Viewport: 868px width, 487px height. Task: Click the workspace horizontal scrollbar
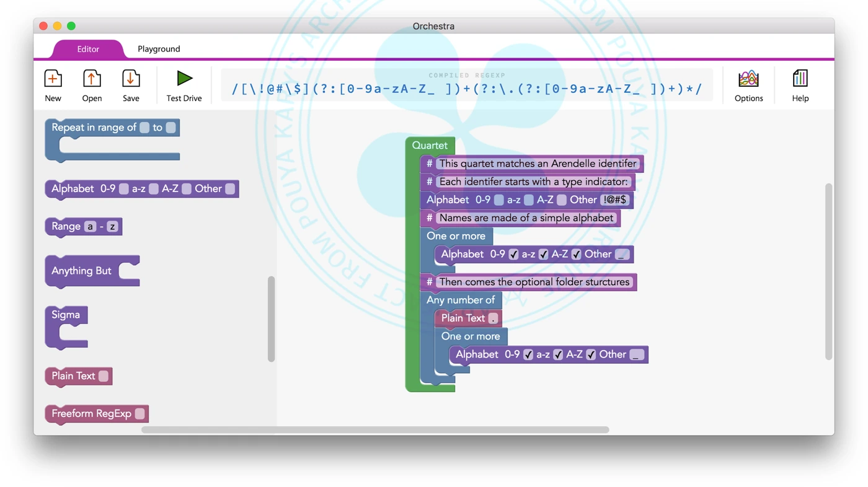[x=375, y=429]
